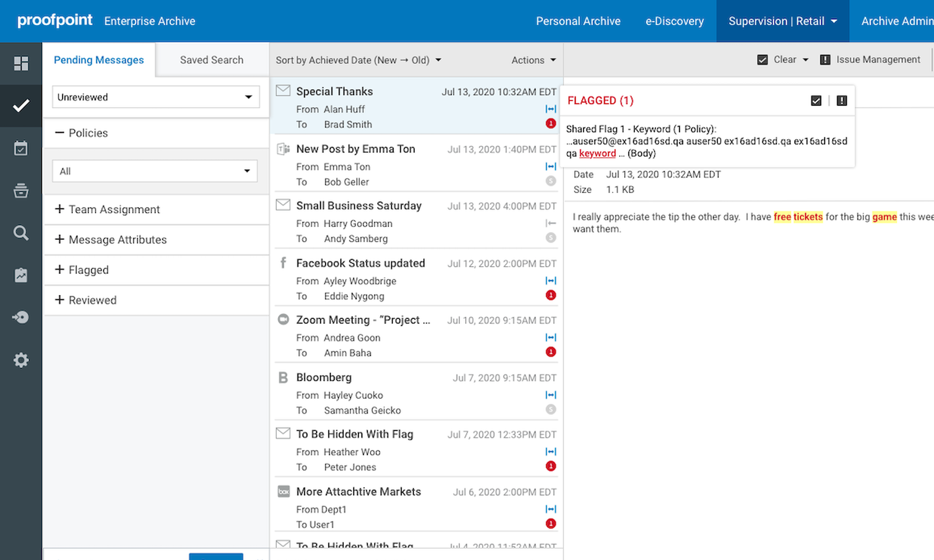This screenshot has height=560, width=934.
Task: Open the Supervision | Retail dropdown
Action: (783, 21)
